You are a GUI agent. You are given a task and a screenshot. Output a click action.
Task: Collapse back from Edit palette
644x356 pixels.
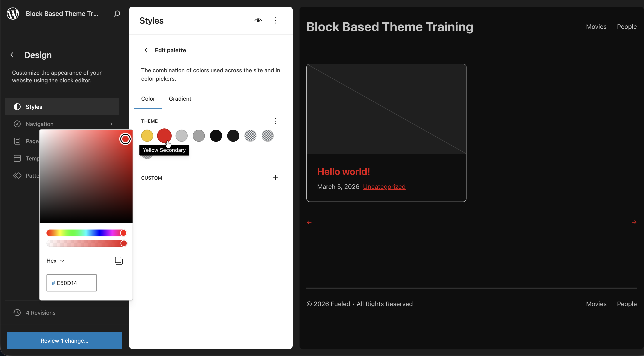[146, 50]
